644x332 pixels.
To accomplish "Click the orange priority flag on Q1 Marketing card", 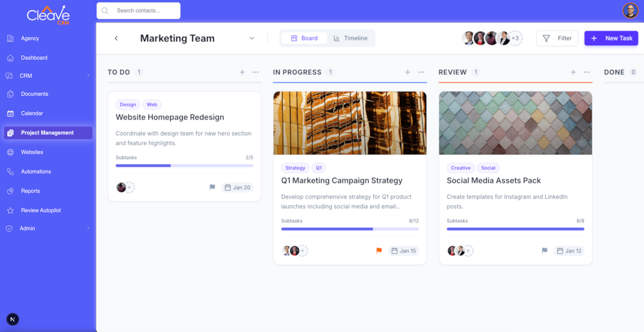I will 379,251.
